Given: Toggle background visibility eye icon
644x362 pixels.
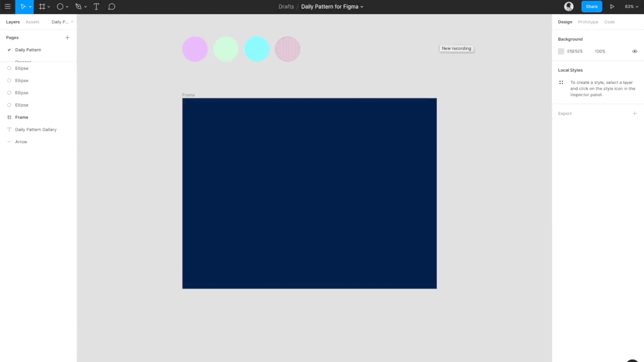Looking at the screenshot, I should point(634,51).
